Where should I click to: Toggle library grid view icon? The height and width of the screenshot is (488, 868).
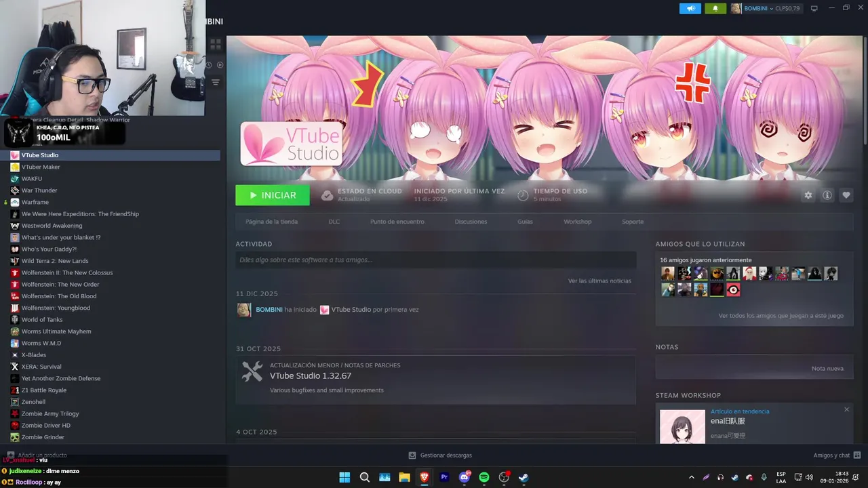click(216, 45)
